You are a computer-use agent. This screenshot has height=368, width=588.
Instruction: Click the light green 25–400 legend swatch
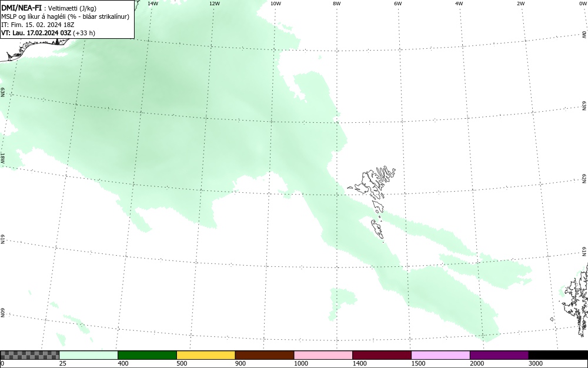click(x=89, y=355)
